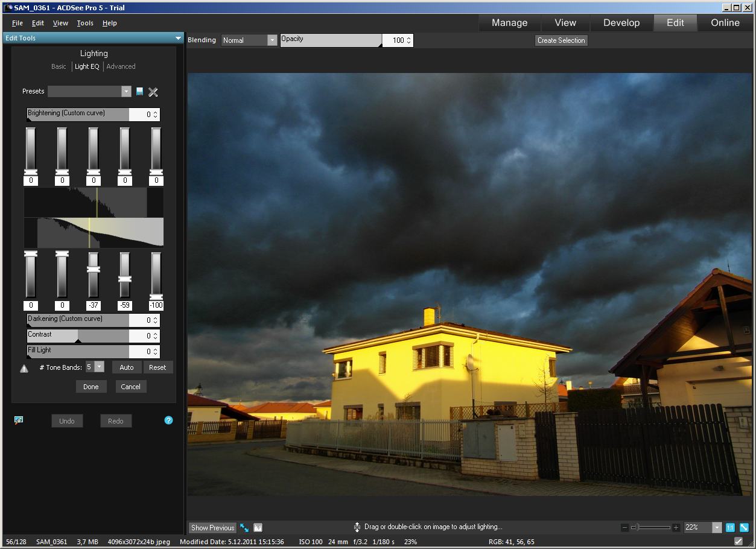Toggle the checkmark box in status bar
Screen dimensions: 756x549
pyautogui.click(x=739, y=542)
